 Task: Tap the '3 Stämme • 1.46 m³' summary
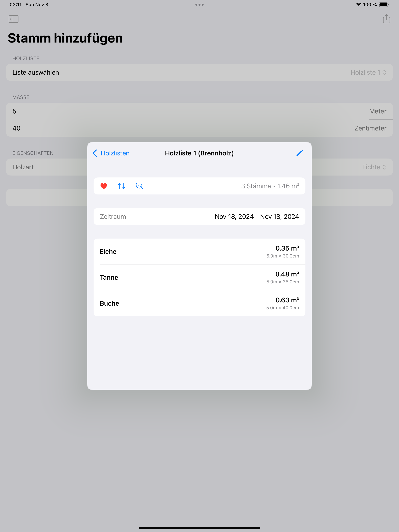pos(270,186)
